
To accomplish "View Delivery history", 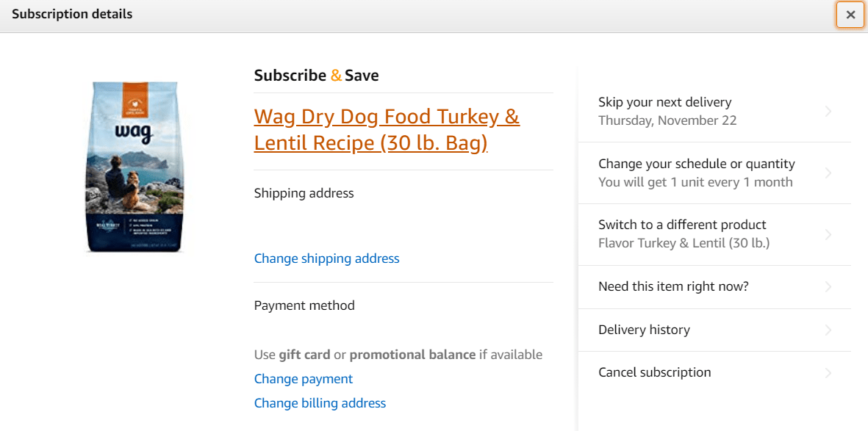I will (x=644, y=330).
